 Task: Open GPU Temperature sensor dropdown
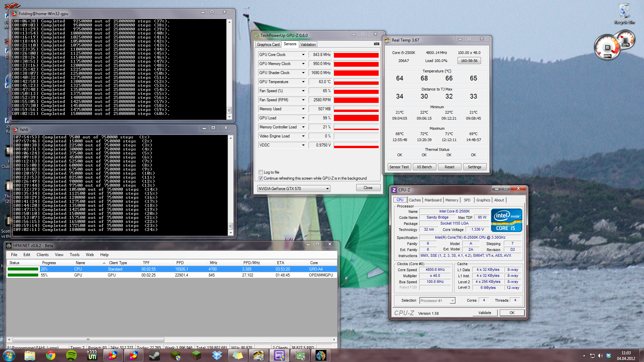coord(303,82)
